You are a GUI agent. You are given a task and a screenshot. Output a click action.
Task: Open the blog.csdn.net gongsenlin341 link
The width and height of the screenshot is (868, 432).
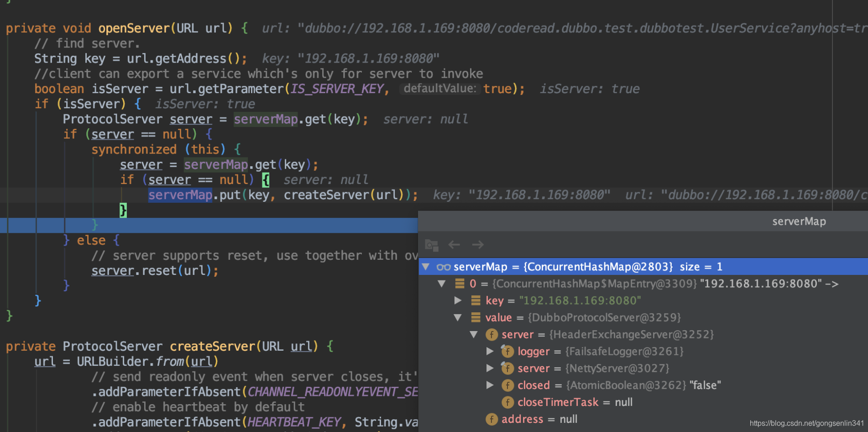(807, 423)
